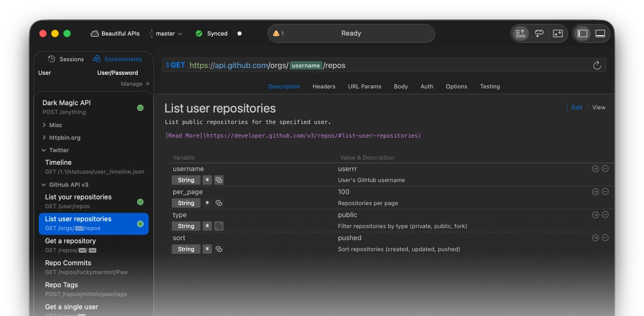Open the String type dropdown for type
This screenshot has width=644, height=316.
(x=186, y=226)
